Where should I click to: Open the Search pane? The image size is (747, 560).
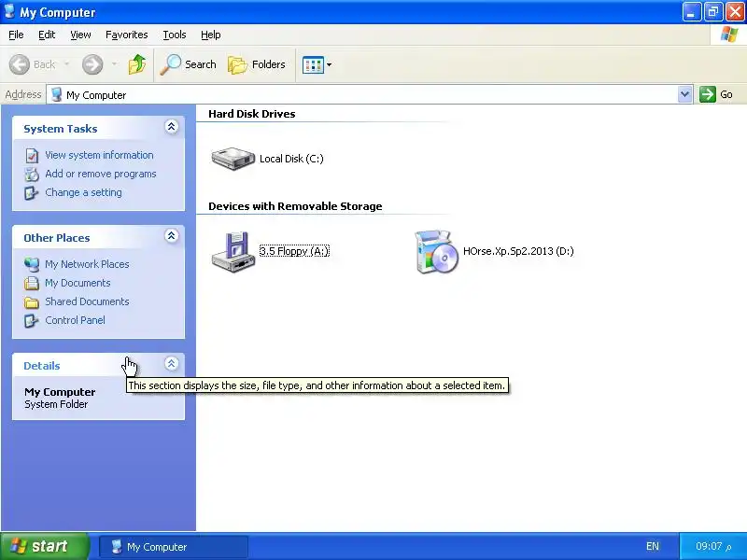[x=189, y=64]
